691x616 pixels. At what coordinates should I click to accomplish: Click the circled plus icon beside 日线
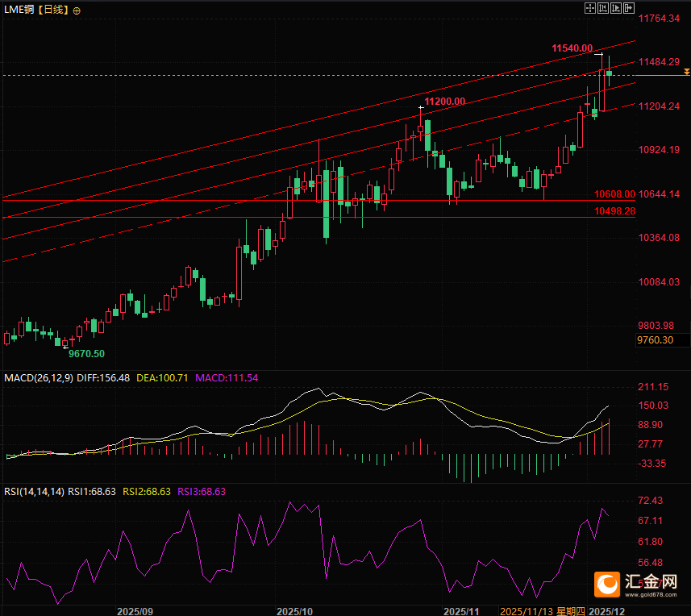[x=77, y=10]
